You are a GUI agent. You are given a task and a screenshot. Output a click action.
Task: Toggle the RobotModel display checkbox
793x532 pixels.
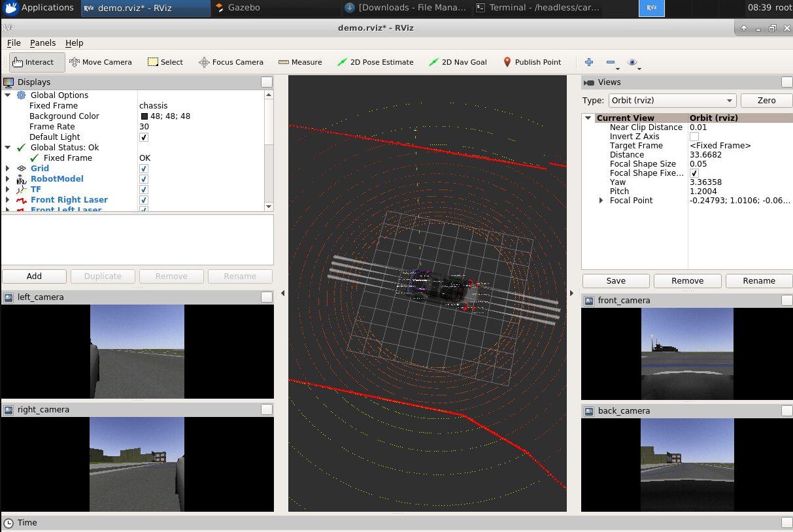[144, 179]
